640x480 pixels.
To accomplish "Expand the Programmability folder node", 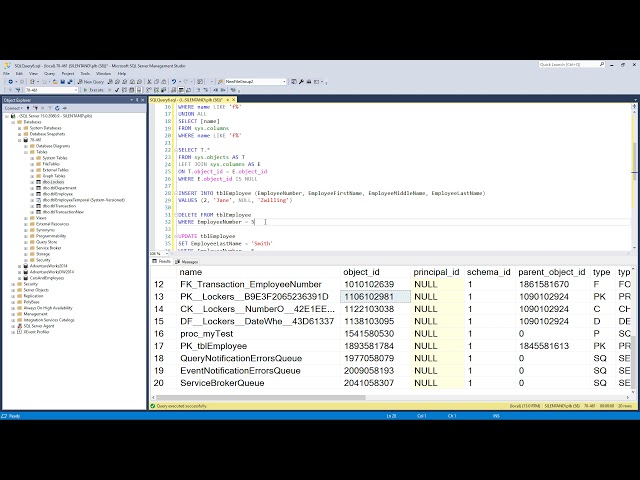I will click(26, 236).
